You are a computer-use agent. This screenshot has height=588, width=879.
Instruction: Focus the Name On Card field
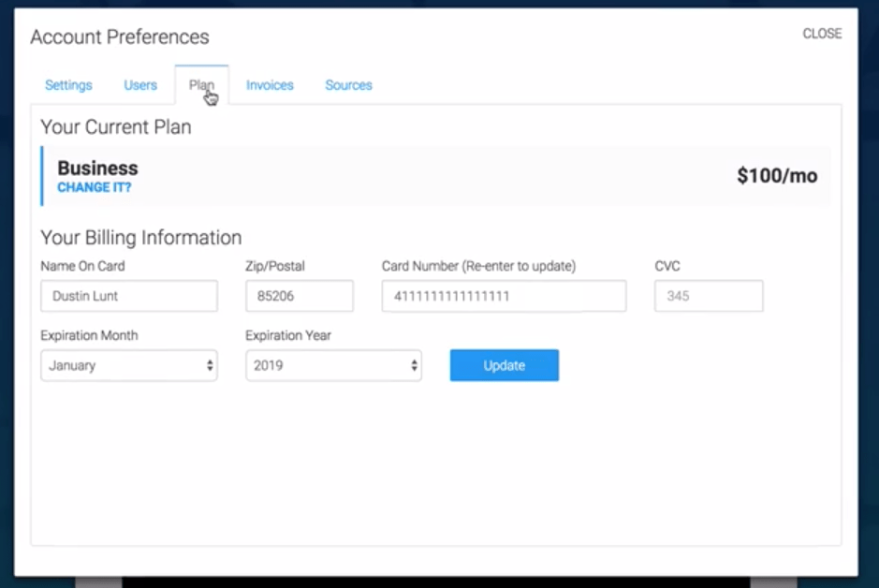pyautogui.click(x=129, y=296)
